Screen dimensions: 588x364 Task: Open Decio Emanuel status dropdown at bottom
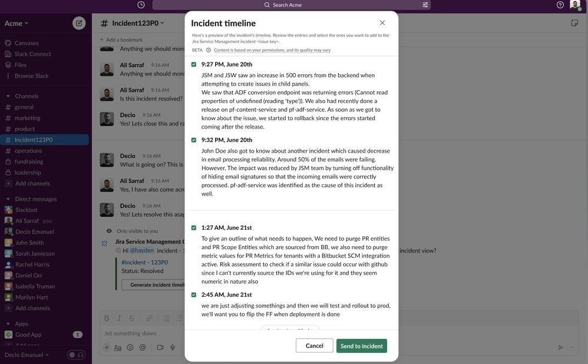tap(27, 355)
